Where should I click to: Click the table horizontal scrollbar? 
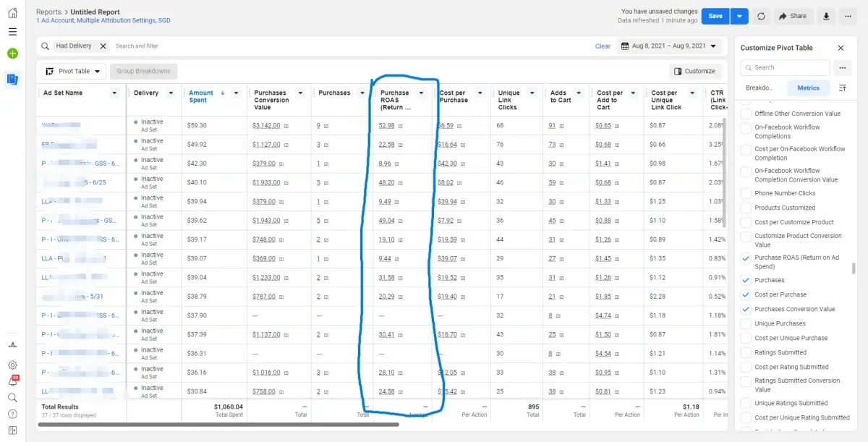(217, 425)
